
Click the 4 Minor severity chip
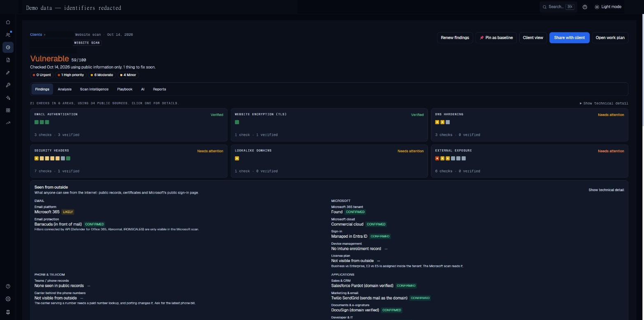128,75
